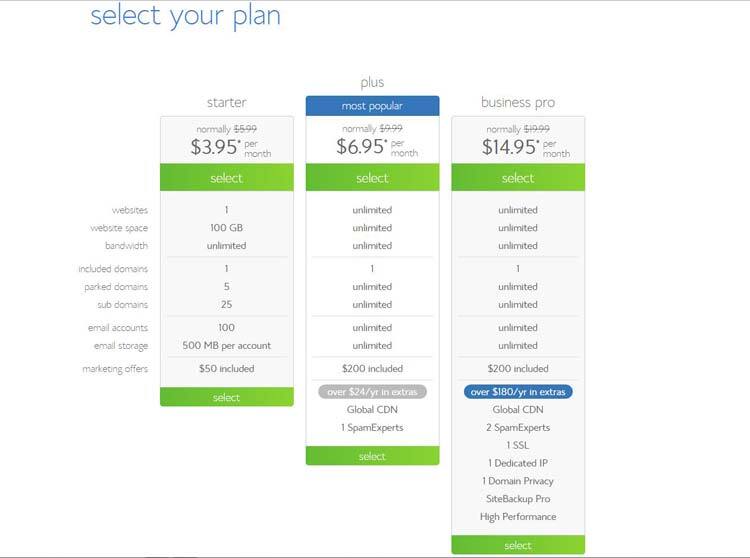
Task: Click the bottom select button under plus
Action: click(372, 456)
